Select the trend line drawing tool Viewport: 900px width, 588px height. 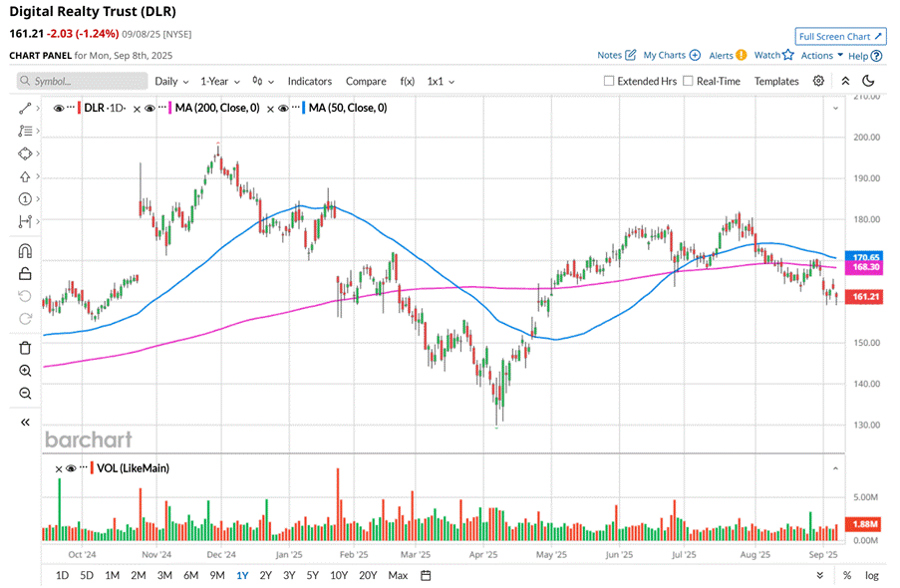coord(25,108)
